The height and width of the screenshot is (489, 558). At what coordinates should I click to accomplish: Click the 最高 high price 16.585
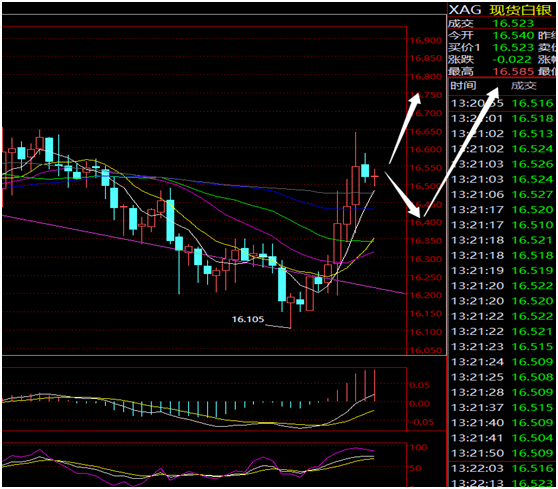click(x=513, y=71)
